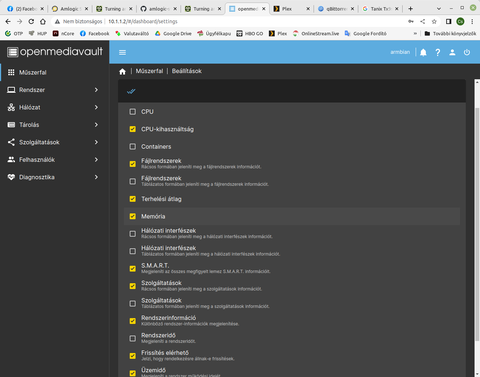The height and width of the screenshot is (377, 480).
Task: Click the Beállítások breadcrumb link
Action: pos(187,71)
